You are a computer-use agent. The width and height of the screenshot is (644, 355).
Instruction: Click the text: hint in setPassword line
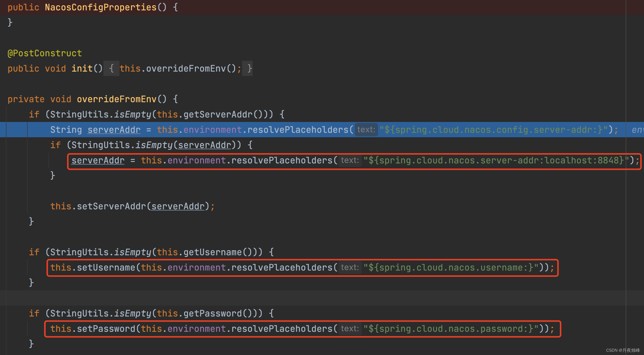pyautogui.click(x=350, y=329)
